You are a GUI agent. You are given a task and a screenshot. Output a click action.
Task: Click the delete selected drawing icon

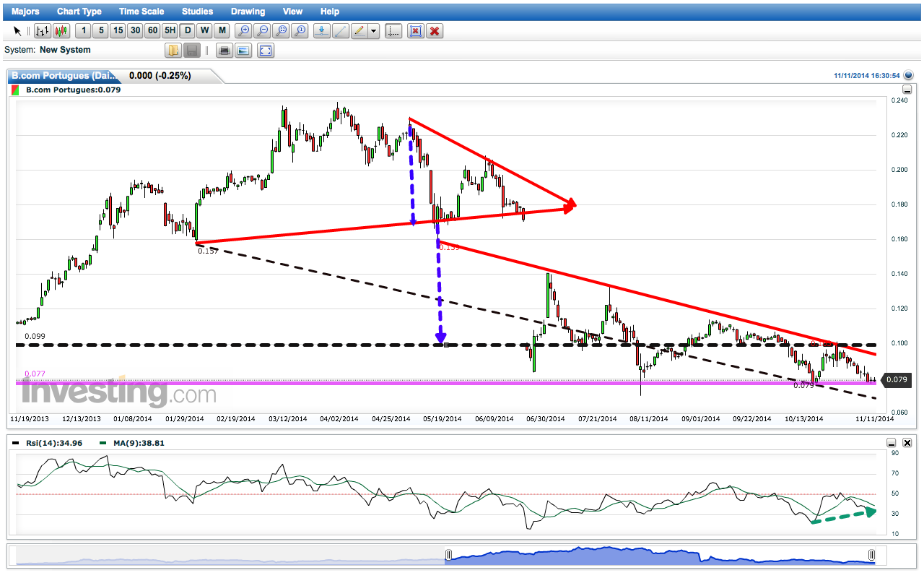pyautogui.click(x=415, y=31)
